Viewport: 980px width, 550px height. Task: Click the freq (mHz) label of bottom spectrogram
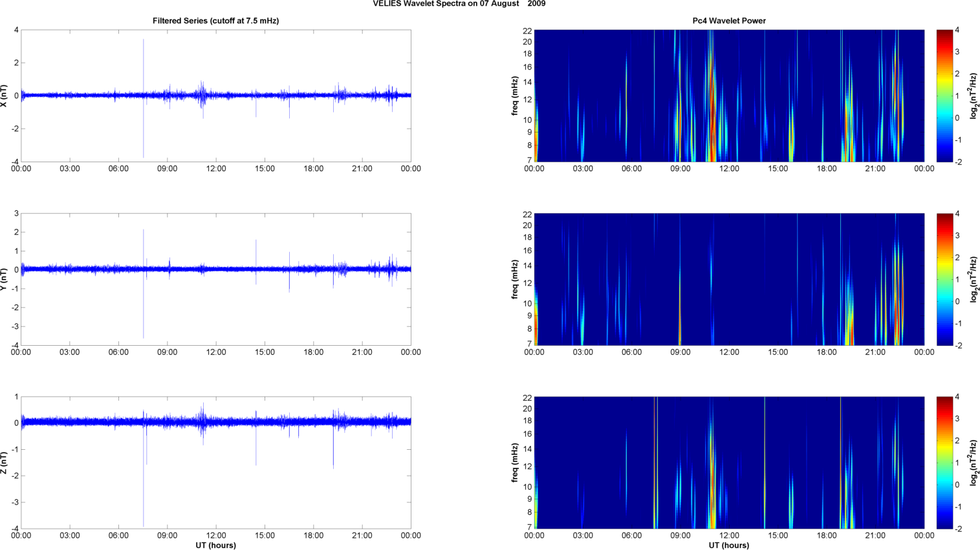tap(515, 463)
